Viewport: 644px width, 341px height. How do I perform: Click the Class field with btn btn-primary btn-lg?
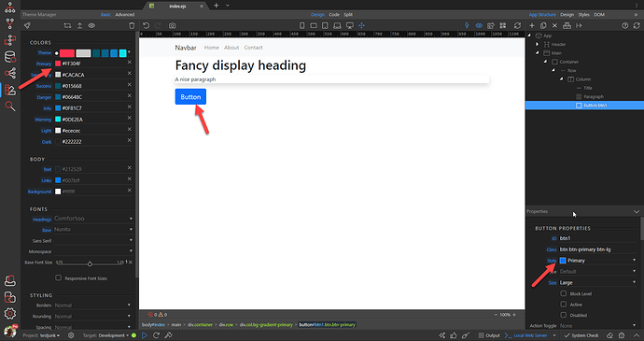598,249
